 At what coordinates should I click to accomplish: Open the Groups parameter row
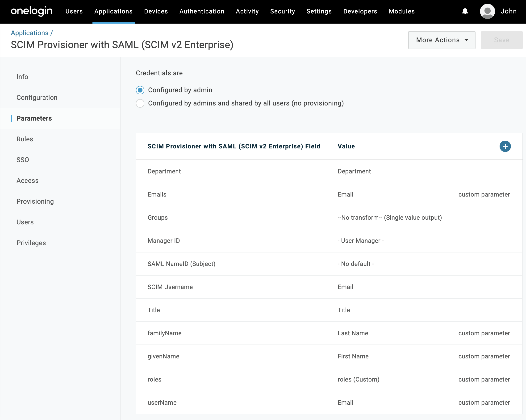(x=158, y=218)
